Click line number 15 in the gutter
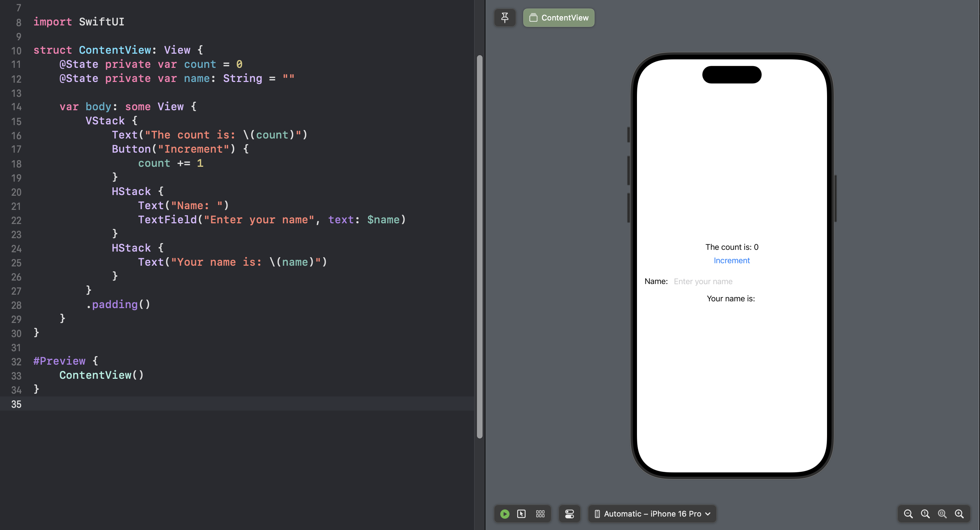 coord(16,122)
